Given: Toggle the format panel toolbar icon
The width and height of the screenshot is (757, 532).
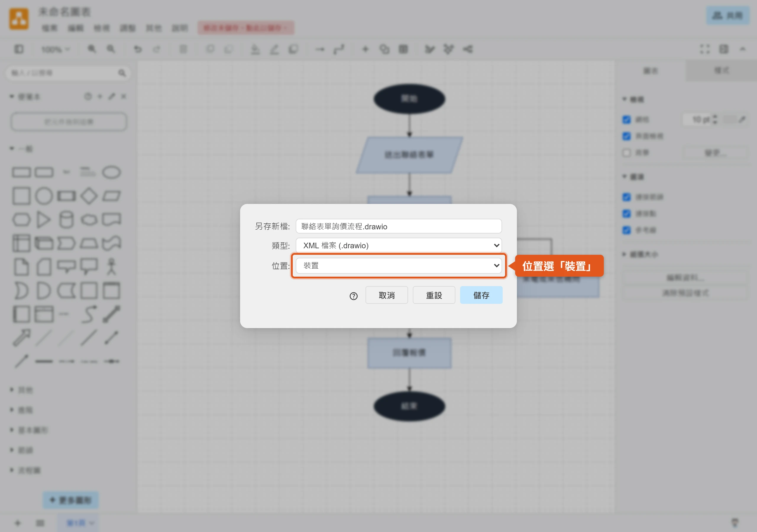Looking at the screenshot, I should click(724, 49).
